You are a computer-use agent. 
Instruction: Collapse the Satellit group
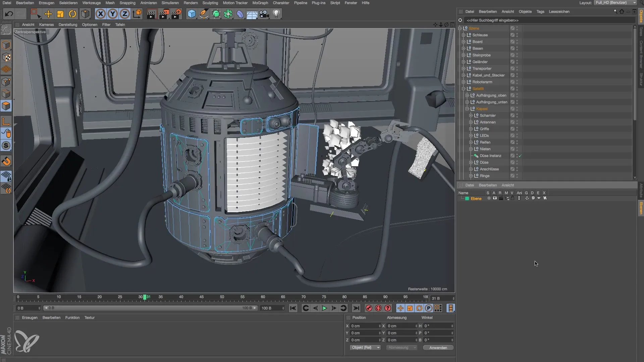click(x=464, y=88)
